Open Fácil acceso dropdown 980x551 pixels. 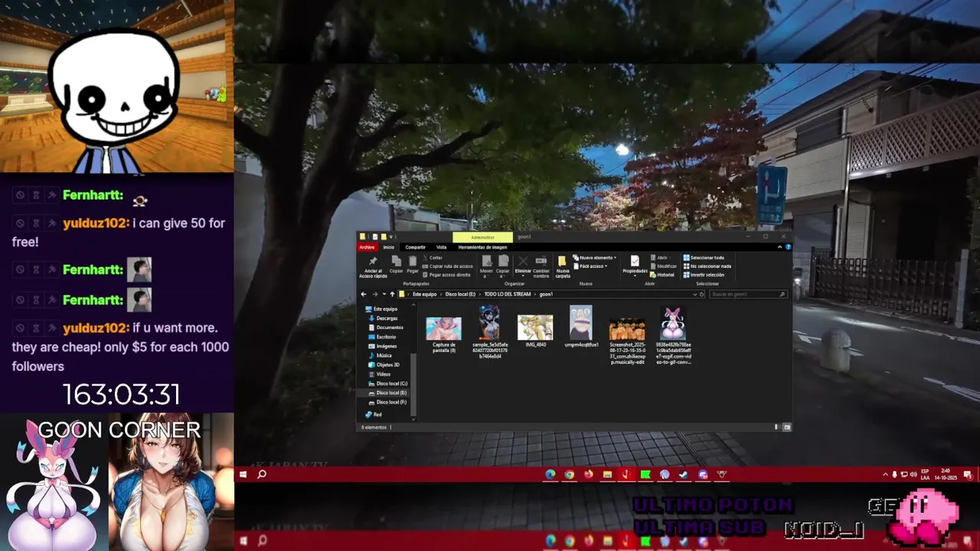point(591,266)
